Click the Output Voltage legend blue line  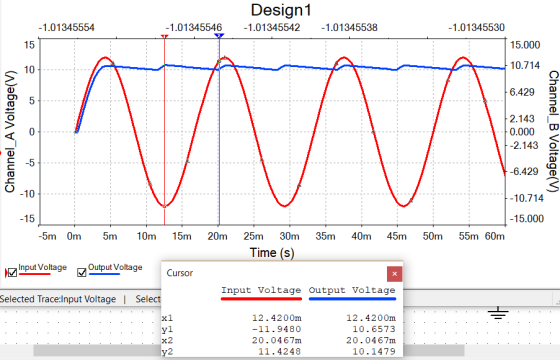104,274
